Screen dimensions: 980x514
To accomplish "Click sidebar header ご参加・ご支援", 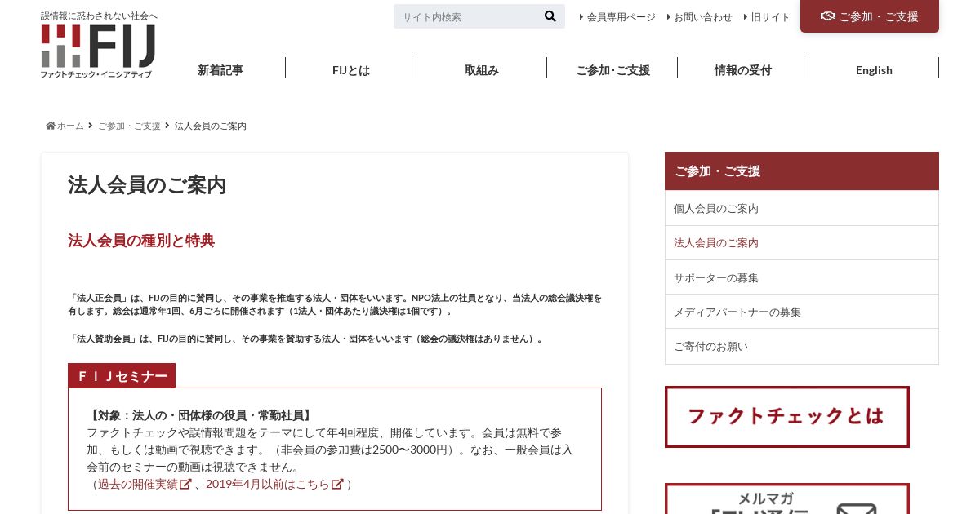I will (802, 171).
